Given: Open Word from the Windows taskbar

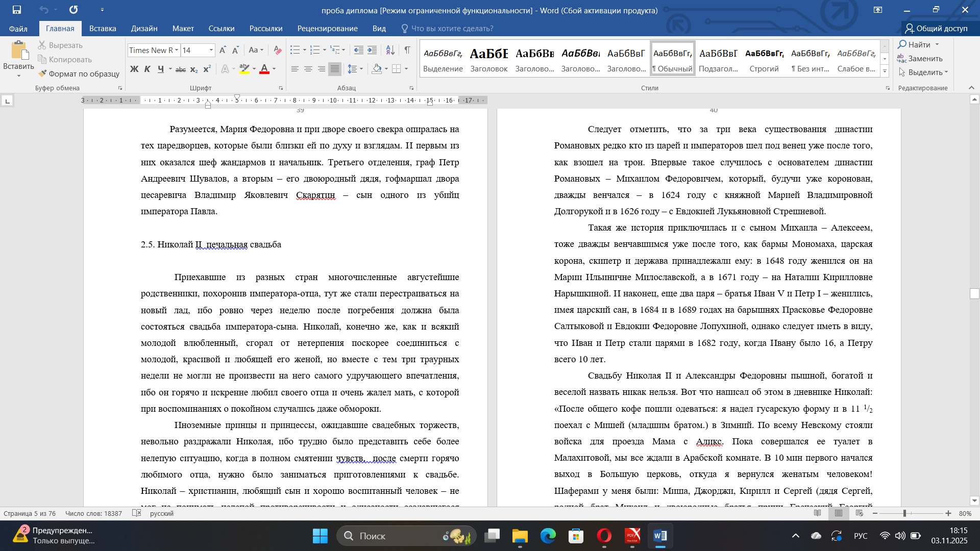Looking at the screenshot, I should click(660, 536).
